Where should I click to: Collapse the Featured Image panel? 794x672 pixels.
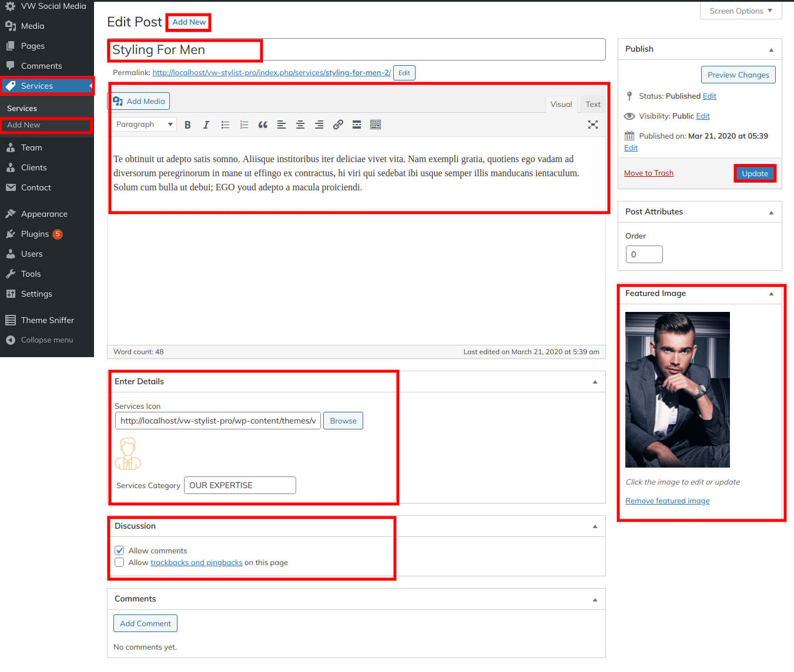tap(771, 294)
